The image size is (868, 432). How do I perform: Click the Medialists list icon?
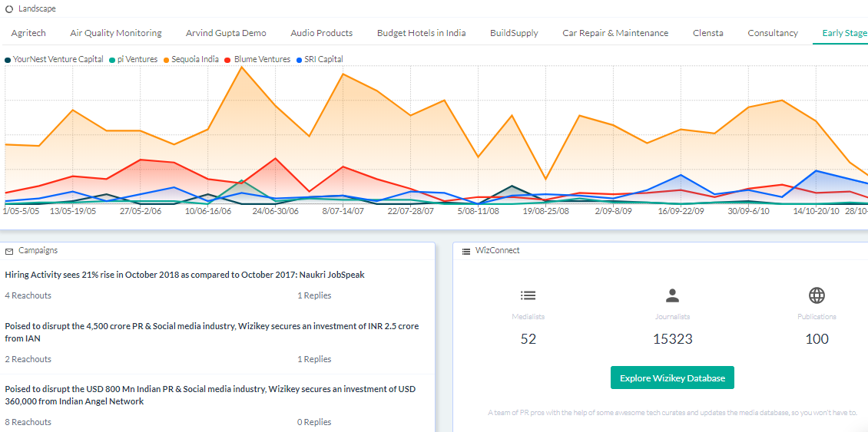(x=528, y=295)
